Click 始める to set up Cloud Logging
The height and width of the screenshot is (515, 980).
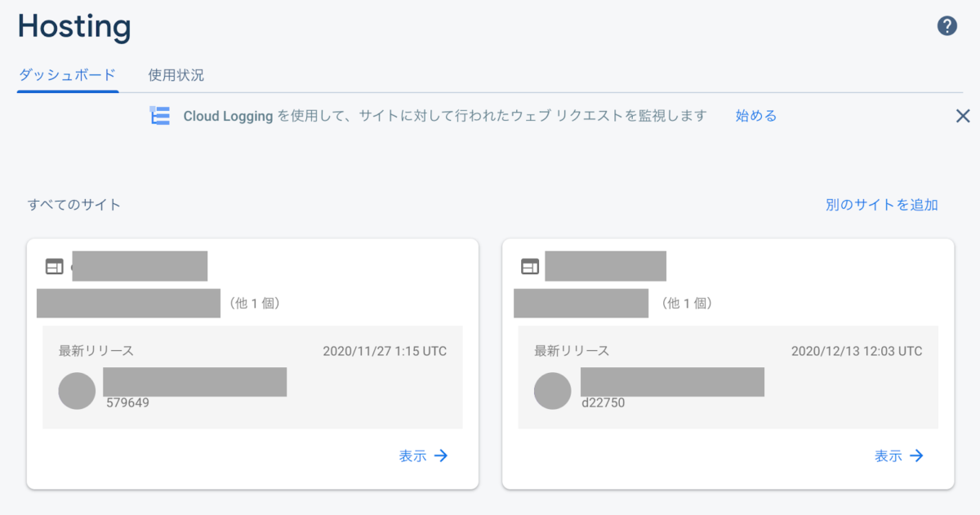(755, 115)
